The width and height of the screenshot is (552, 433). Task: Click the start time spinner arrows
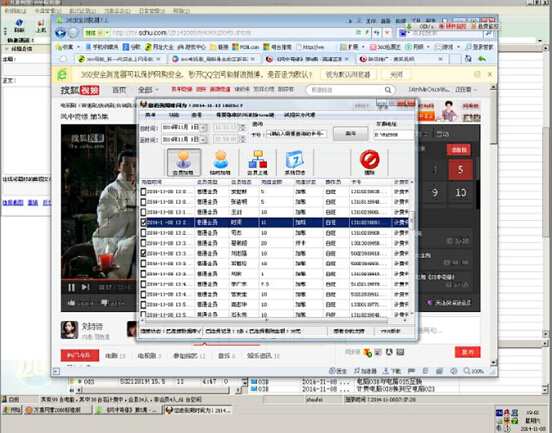coord(242,127)
